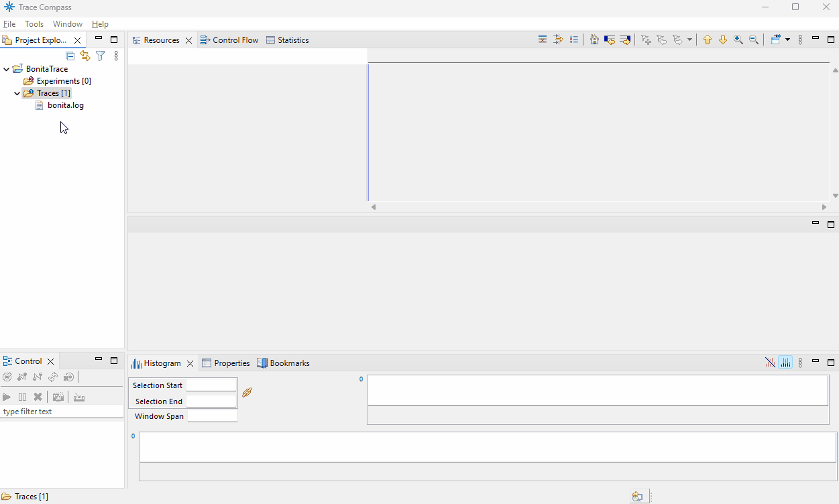Select the Reset Time Scale icon

542,40
